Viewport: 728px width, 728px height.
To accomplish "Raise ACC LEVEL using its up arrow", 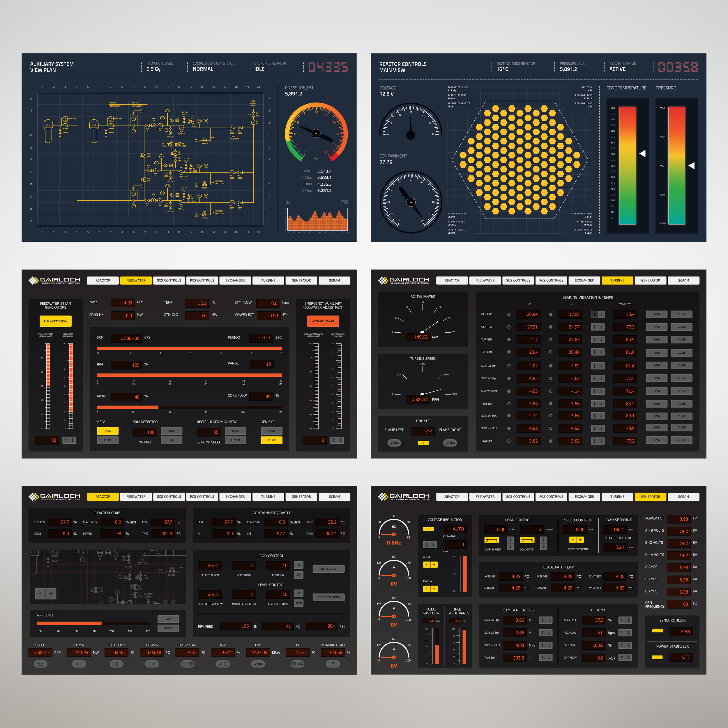I will pos(622,620).
